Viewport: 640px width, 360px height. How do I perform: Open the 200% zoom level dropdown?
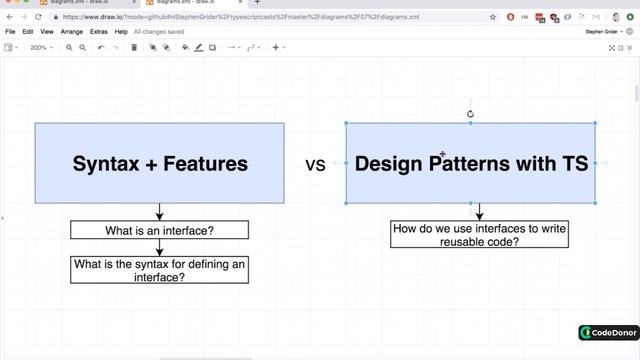(x=42, y=47)
